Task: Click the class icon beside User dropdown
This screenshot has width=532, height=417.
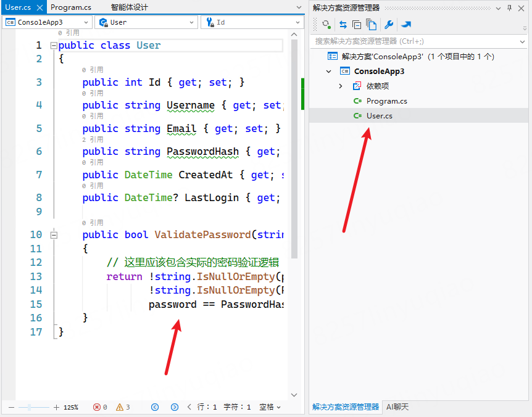Action: [103, 22]
